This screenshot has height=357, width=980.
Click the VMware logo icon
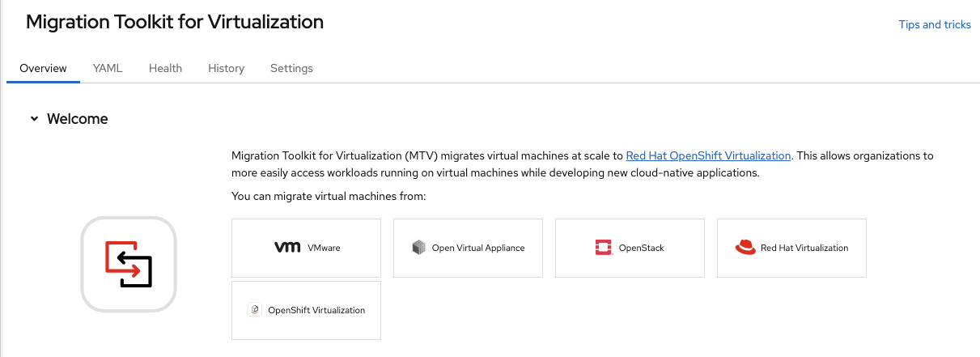tap(287, 248)
